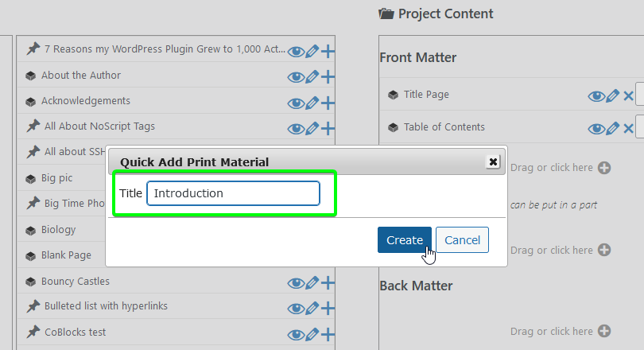Select the Biology item in list
Image resolution: width=644 pixels, height=350 pixels.
pos(58,230)
